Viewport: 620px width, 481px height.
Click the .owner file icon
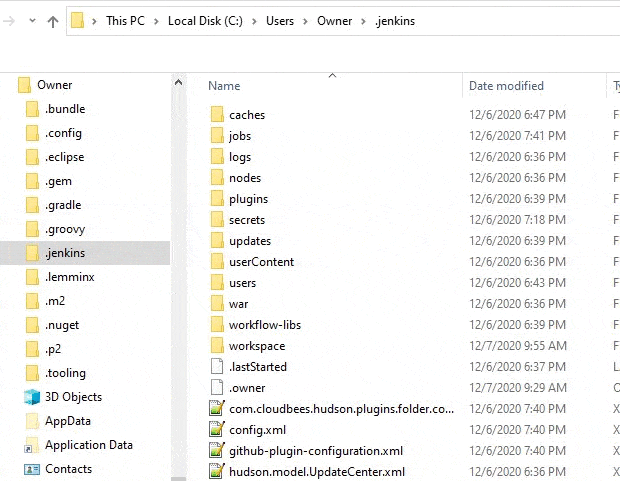(x=217, y=387)
